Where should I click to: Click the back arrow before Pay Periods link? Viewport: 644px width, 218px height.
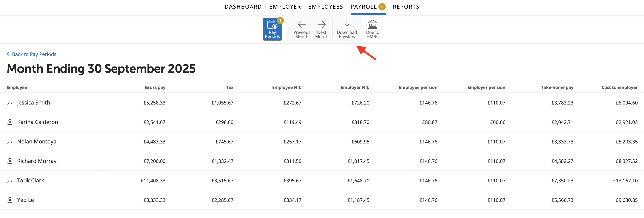click(8, 54)
